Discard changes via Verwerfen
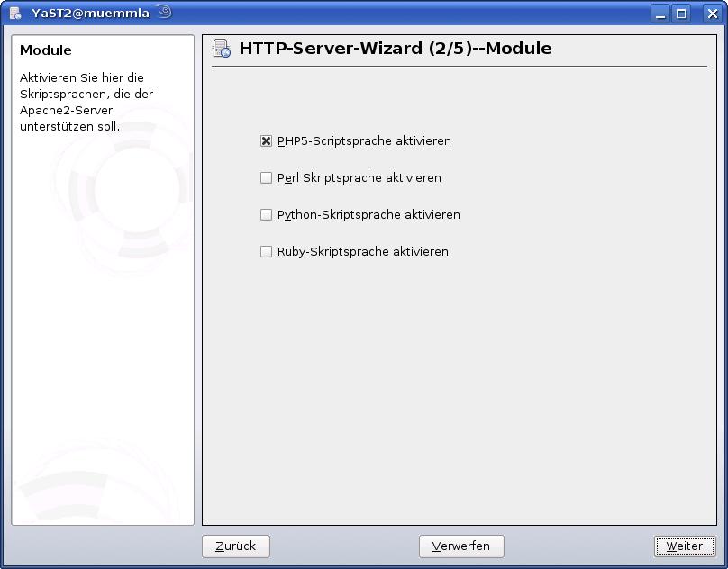The image size is (728, 569). (x=461, y=546)
